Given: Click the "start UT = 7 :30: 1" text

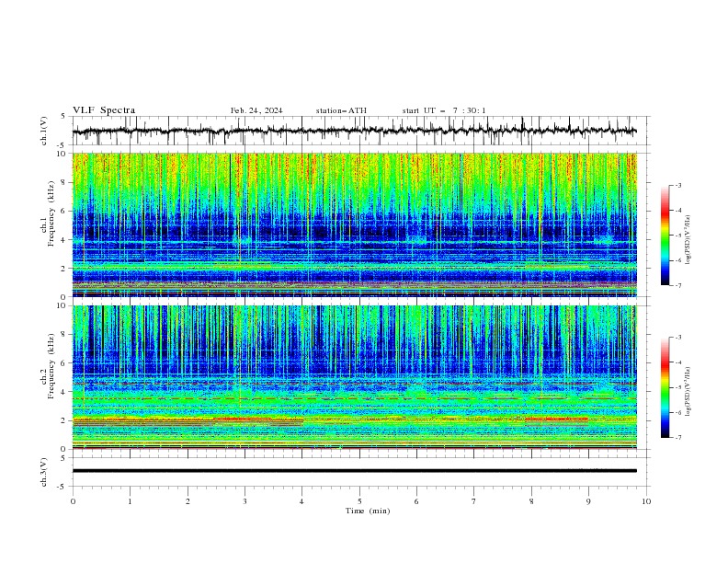Looking at the screenshot, I should tap(444, 110).
